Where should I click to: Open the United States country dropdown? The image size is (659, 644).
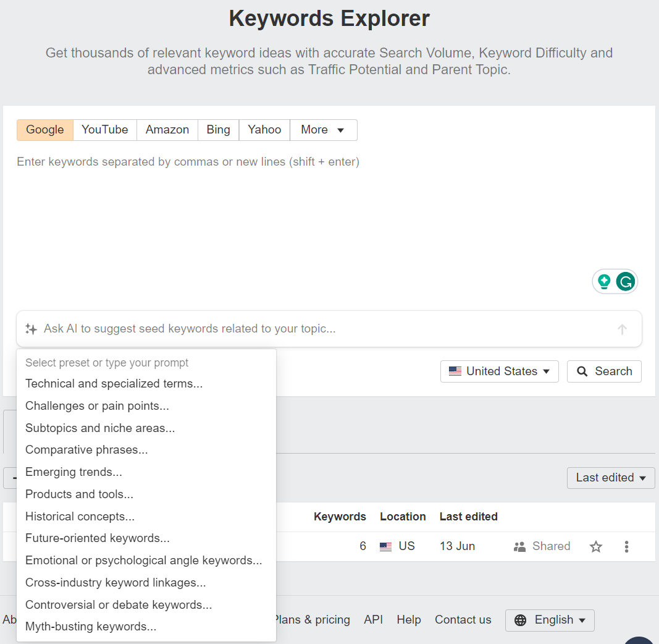click(x=499, y=371)
